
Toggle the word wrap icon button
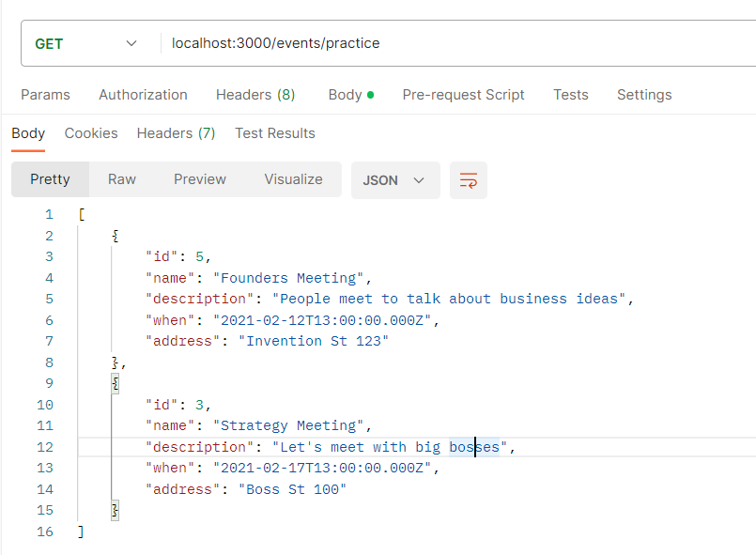pos(469,180)
